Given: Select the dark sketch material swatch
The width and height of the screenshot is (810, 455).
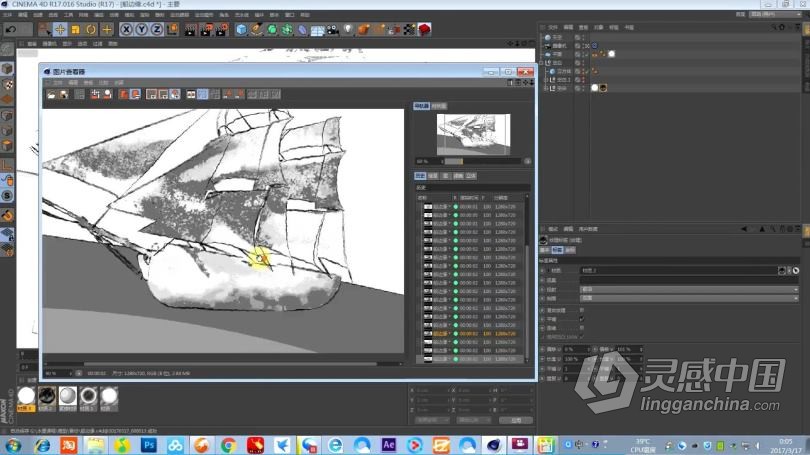Looking at the screenshot, I should [46, 397].
